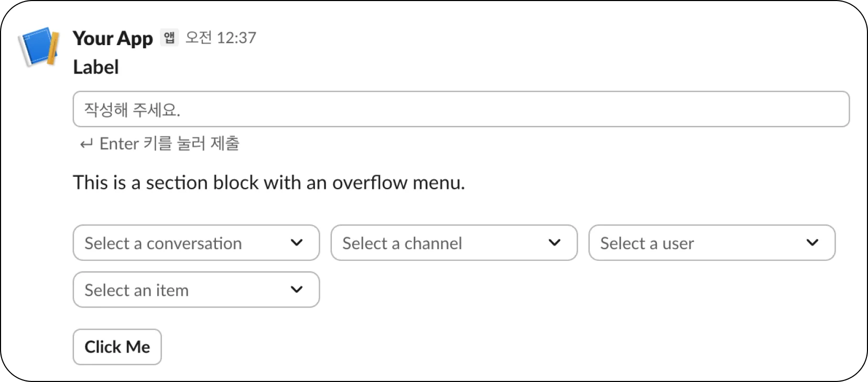Open the Select a conversation dropdown
This screenshot has width=868, height=382.
click(196, 243)
